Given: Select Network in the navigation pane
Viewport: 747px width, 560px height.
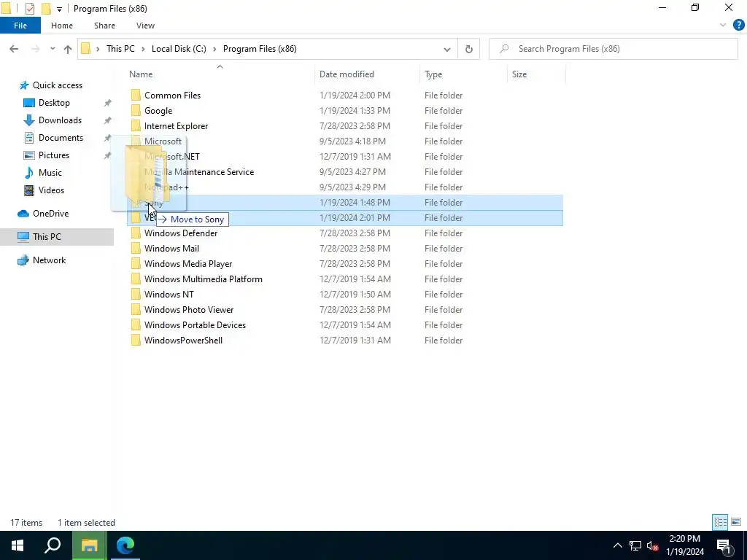Looking at the screenshot, I should [x=49, y=260].
